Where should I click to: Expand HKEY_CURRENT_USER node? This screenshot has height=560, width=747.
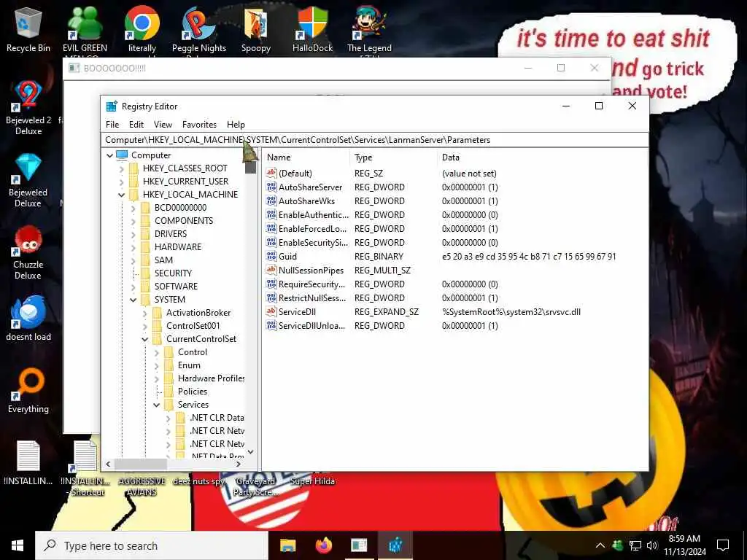pos(121,182)
